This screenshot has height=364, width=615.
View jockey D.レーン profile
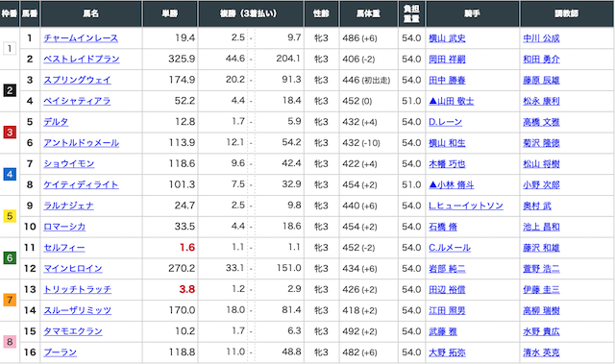pyautogui.click(x=445, y=122)
